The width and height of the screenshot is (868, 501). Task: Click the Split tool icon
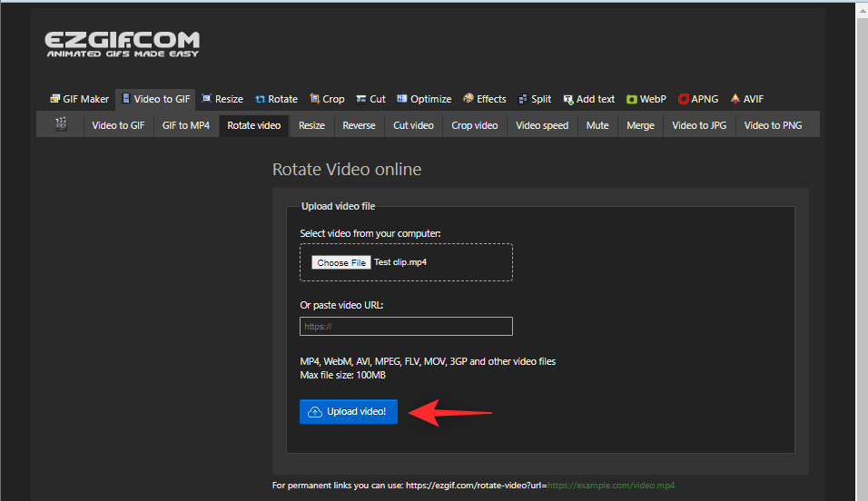point(523,99)
